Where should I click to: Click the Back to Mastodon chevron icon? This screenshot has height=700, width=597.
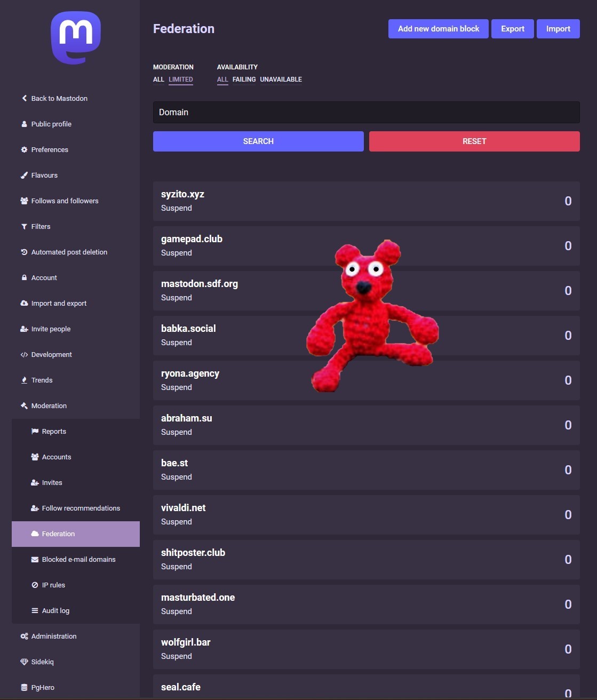[24, 98]
